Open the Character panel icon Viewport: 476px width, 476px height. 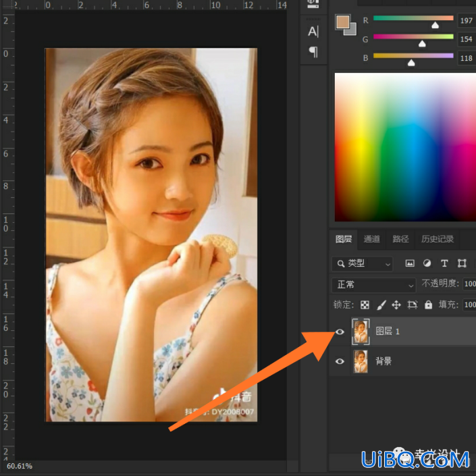click(x=313, y=32)
